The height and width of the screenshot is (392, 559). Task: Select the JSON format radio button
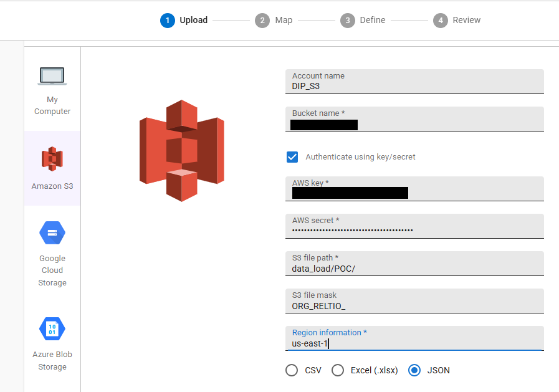(414, 370)
